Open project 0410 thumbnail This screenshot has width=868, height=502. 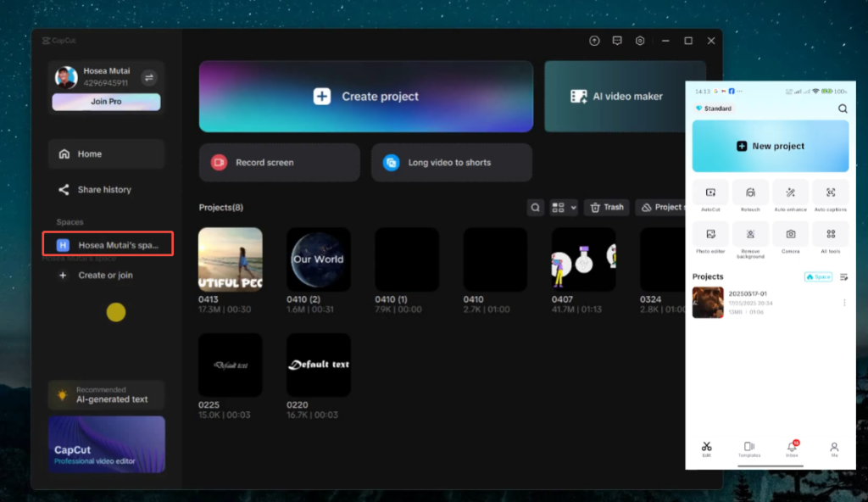[495, 259]
